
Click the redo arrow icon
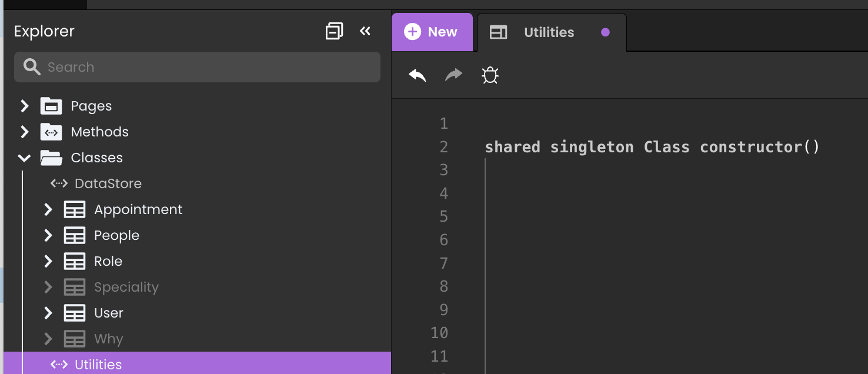[x=453, y=75]
